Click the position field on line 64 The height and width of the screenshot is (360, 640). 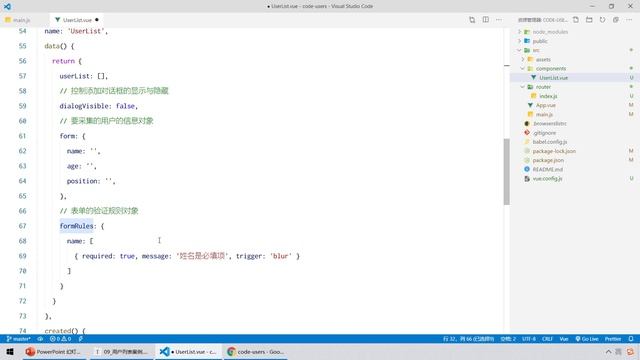pos(83,181)
